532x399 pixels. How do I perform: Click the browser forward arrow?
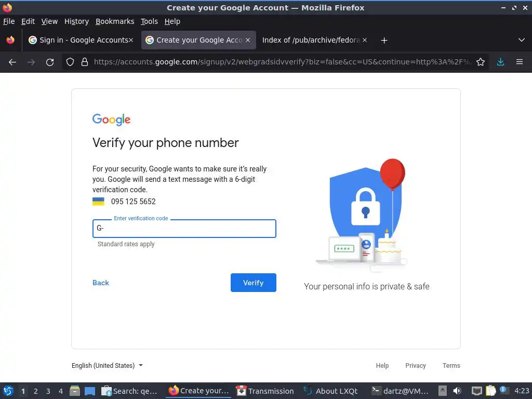[x=31, y=62]
